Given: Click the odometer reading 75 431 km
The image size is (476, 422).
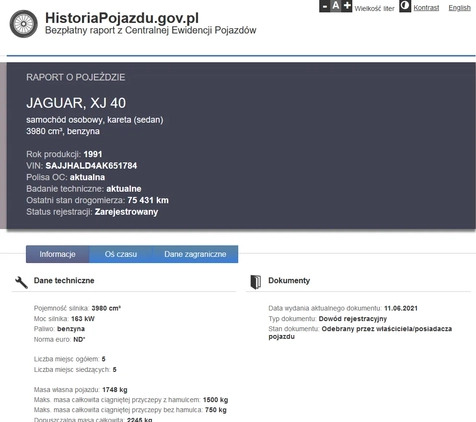Looking at the screenshot, I should pos(148,200).
